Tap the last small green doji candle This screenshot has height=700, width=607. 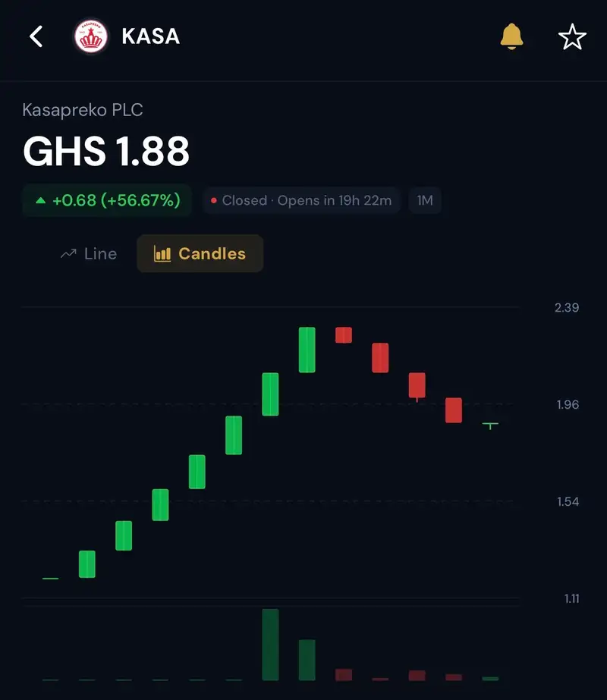point(490,425)
